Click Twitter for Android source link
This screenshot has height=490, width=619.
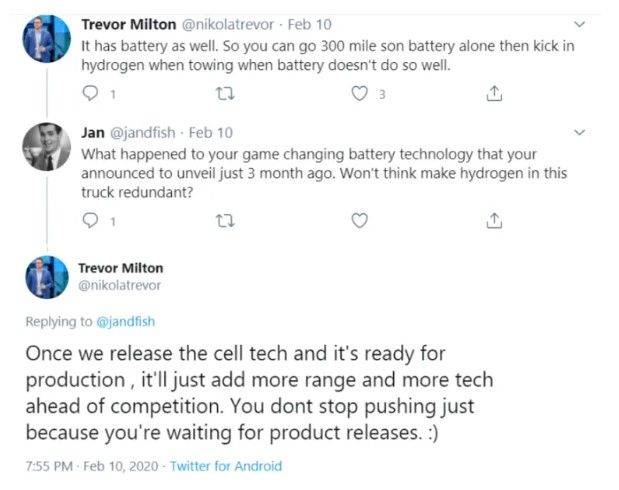click(x=226, y=466)
